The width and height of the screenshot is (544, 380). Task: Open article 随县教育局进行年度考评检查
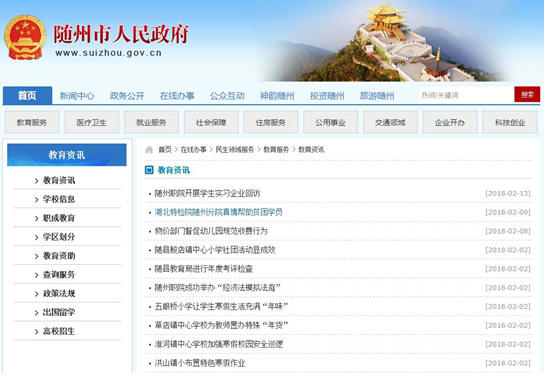point(203,269)
